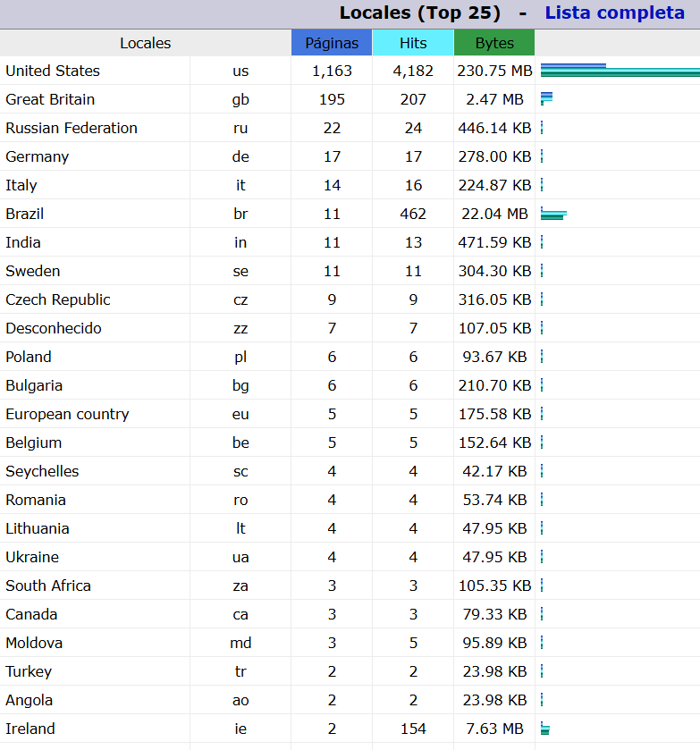700x750 pixels.
Task: Select the Desconhecido row label
Action: [x=54, y=328]
